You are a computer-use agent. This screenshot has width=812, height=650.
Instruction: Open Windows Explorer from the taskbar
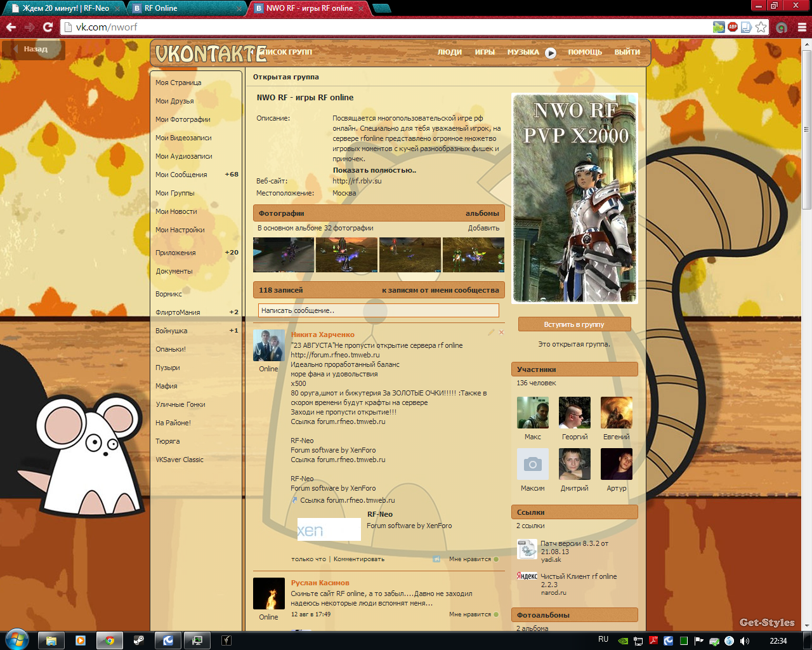click(51, 640)
